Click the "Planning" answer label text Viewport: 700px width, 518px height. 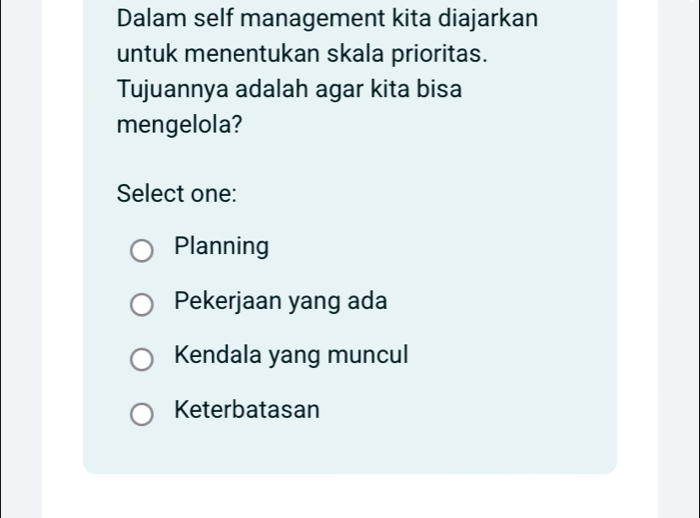(x=221, y=247)
